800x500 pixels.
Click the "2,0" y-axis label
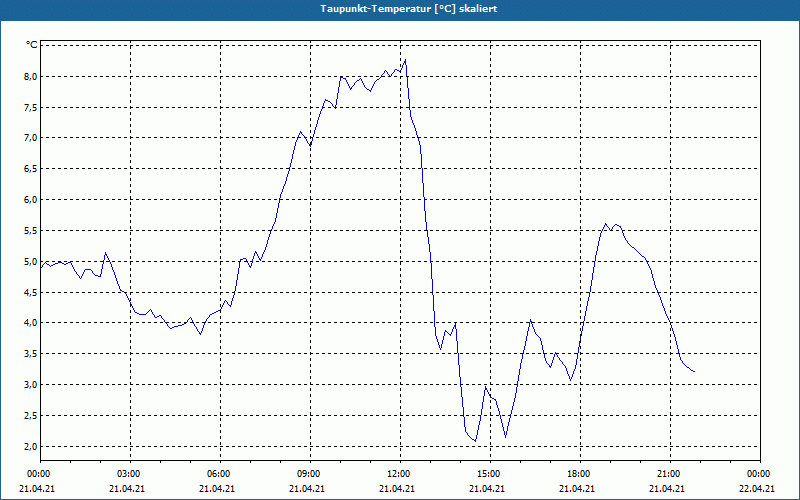[31, 446]
